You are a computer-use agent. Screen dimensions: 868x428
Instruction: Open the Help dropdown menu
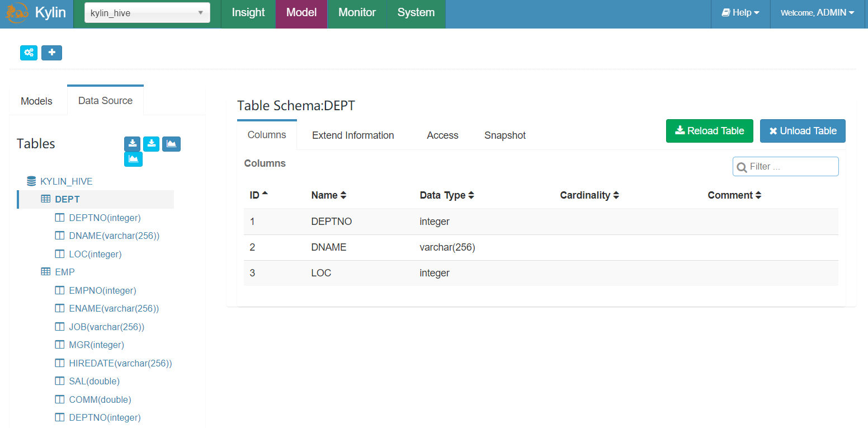click(740, 13)
